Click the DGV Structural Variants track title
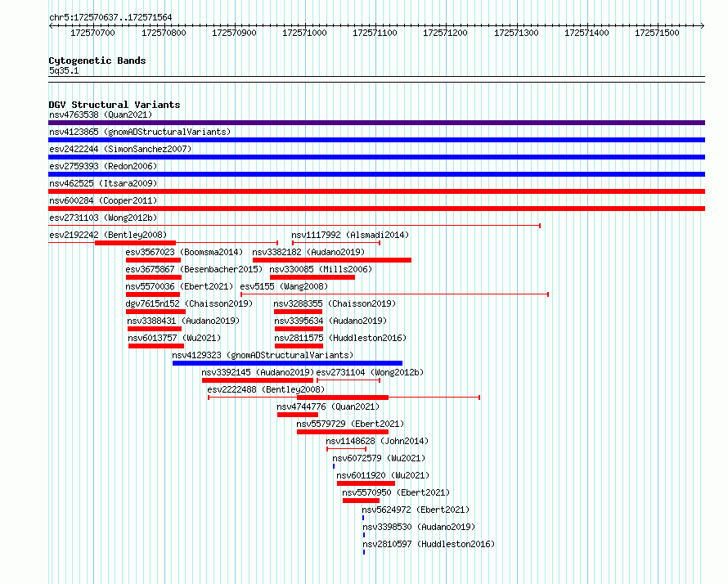 point(115,105)
